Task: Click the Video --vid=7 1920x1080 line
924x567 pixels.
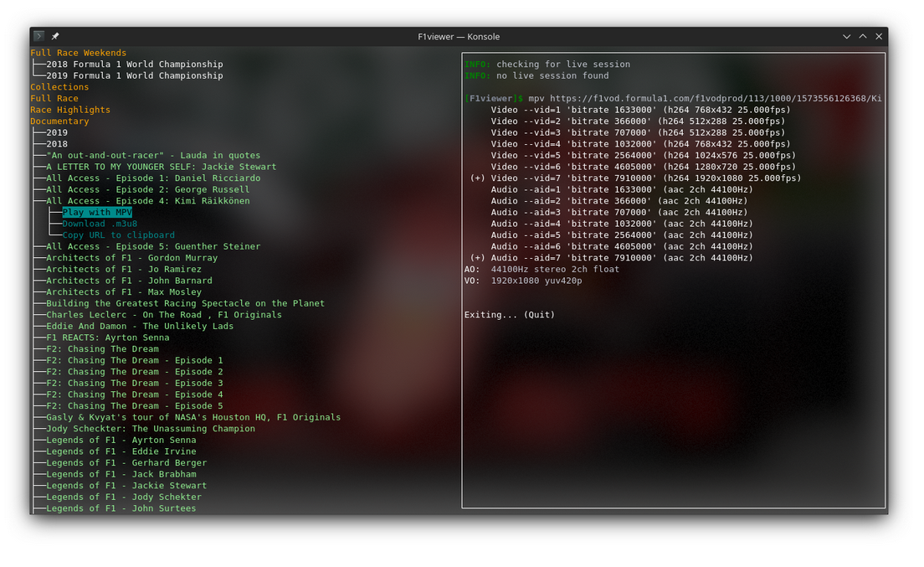Action: tap(636, 178)
